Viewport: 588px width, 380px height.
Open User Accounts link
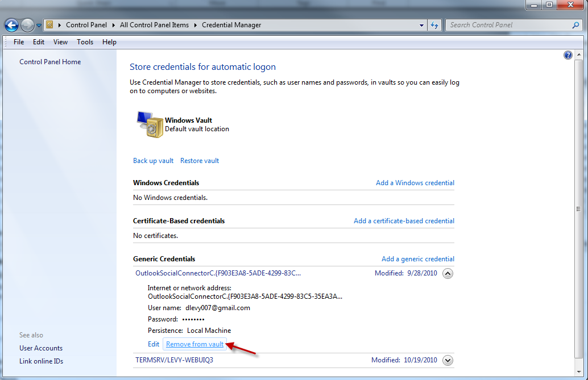pos(41,348)
